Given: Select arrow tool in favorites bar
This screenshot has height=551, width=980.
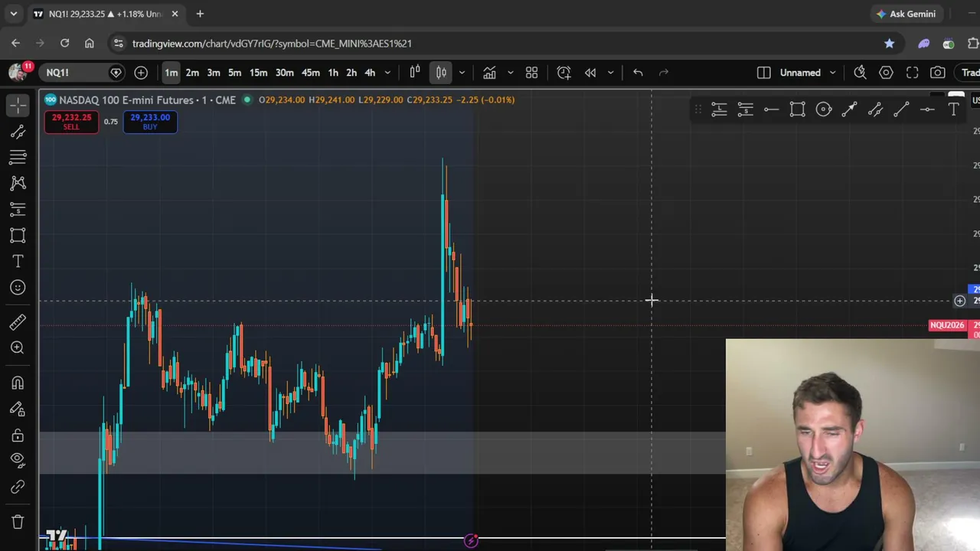Looking at the screenshot, I should click(849, 110).
